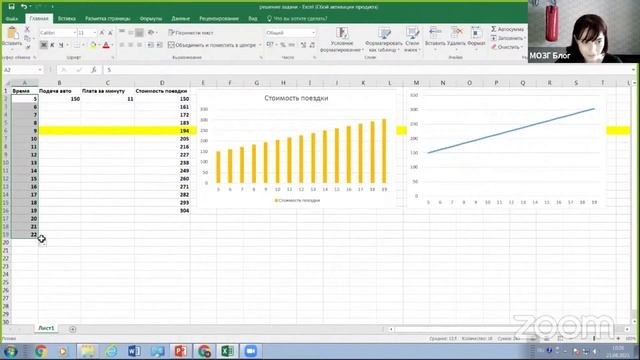The height and width of the screenshot is (360, 640).
Task: Open PowerPoint from the taskbar
Action: click(180, 351)
